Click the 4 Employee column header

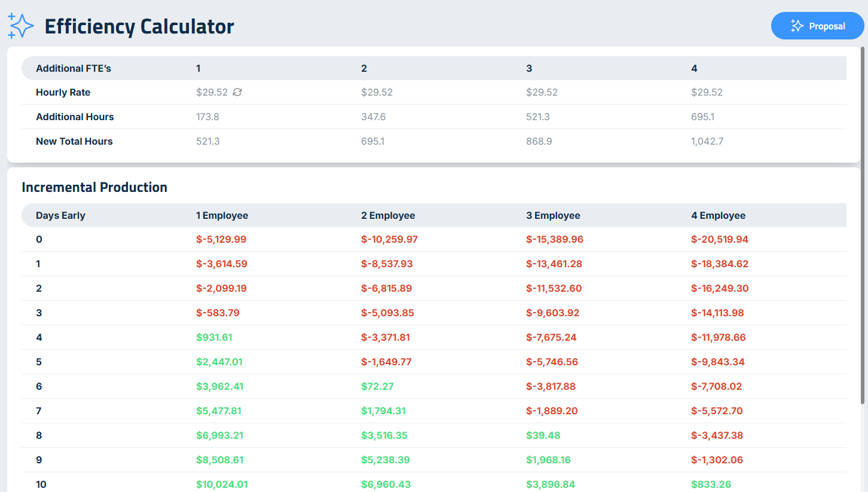pos(718,215)
